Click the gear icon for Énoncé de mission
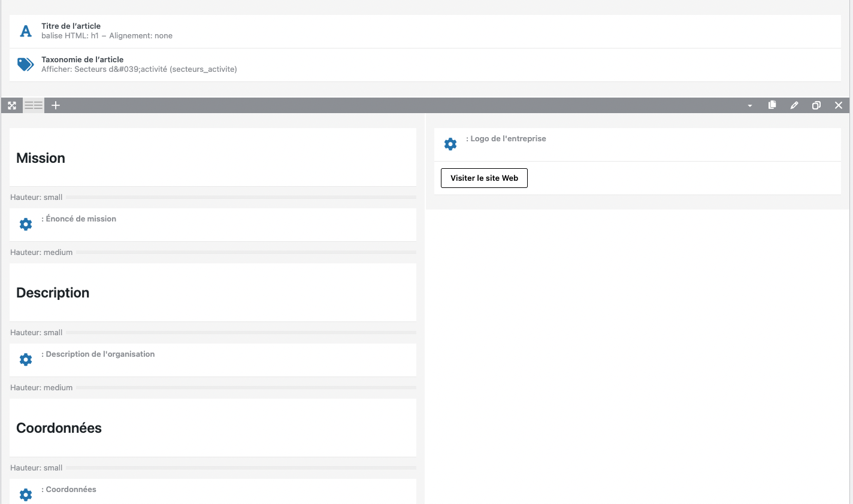This screenshot has height=504, width=853. tap(26, 224)
